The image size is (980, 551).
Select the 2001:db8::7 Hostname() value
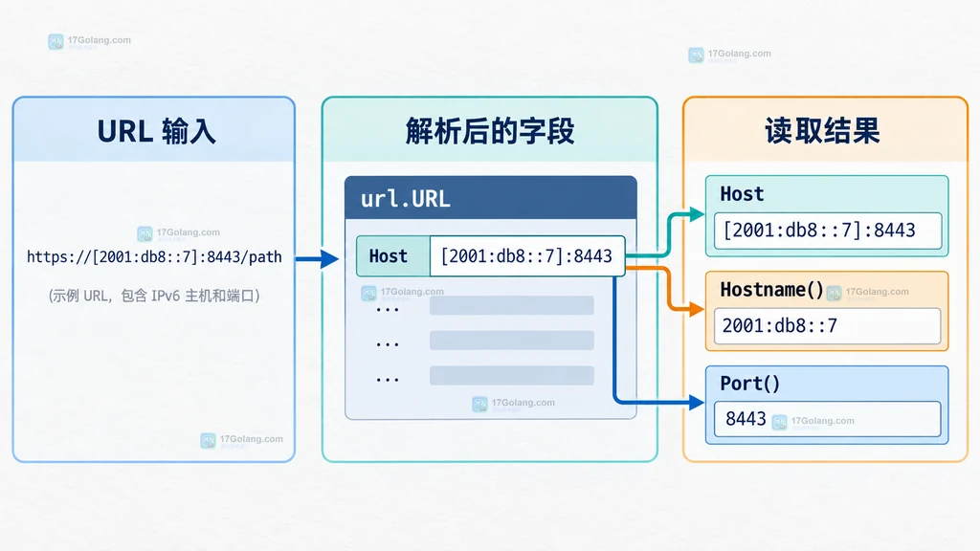click(779, 325)
